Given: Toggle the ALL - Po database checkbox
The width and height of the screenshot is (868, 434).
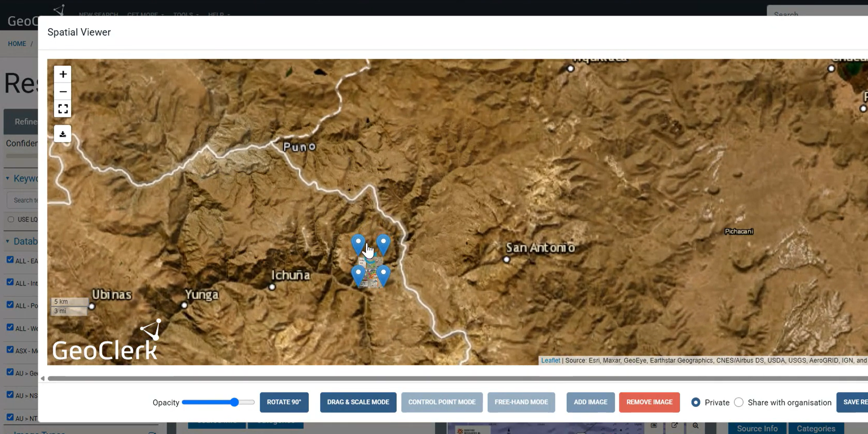Looking at the screenshot, I should 10,305.
